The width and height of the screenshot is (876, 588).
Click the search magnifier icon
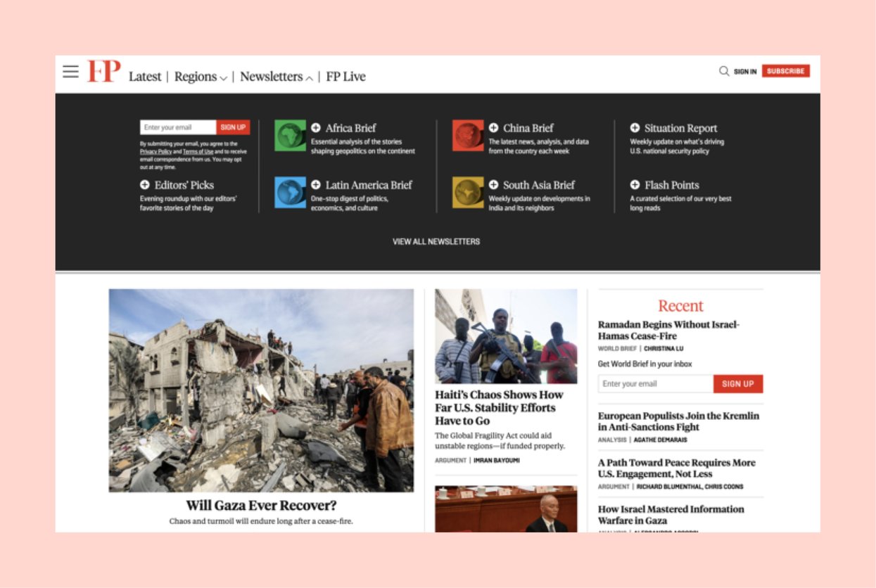point(723,71)
